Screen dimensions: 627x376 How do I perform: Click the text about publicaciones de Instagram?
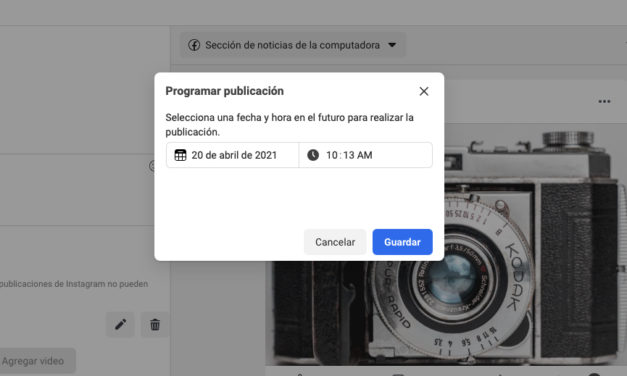coord(74,284)
